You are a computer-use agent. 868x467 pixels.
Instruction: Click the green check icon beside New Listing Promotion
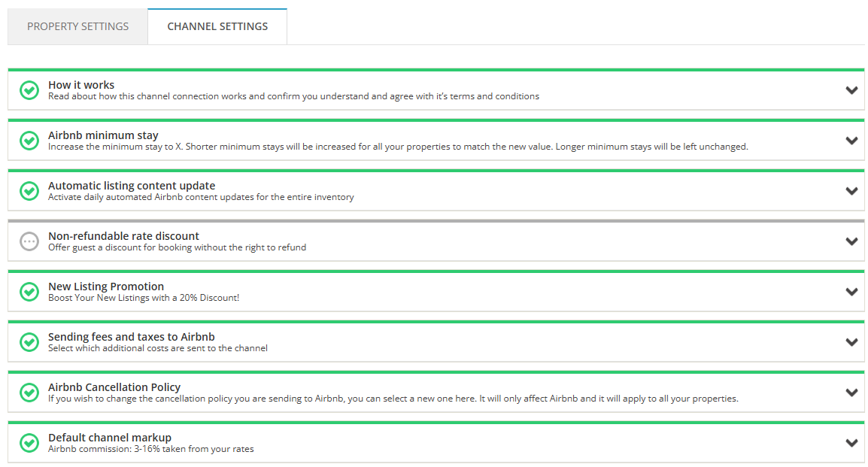pyautogui.click(x=29, y=292)
